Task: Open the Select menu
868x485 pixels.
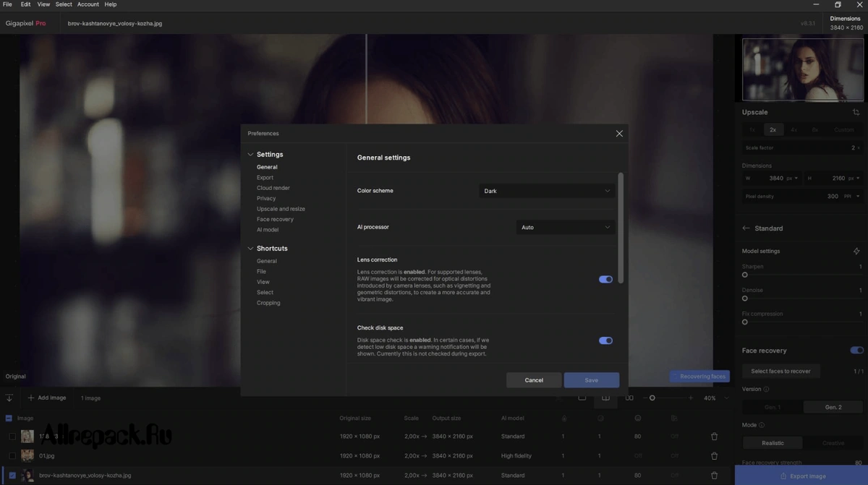Action: (x=64, y=4)
